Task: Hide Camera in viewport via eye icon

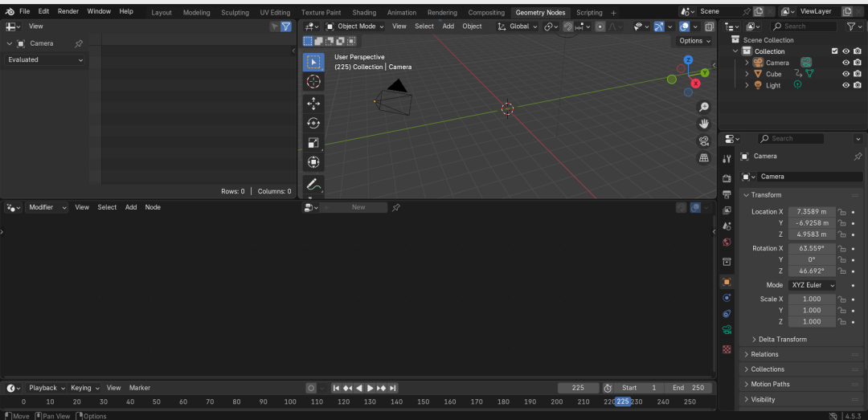Action: (845, 63)
